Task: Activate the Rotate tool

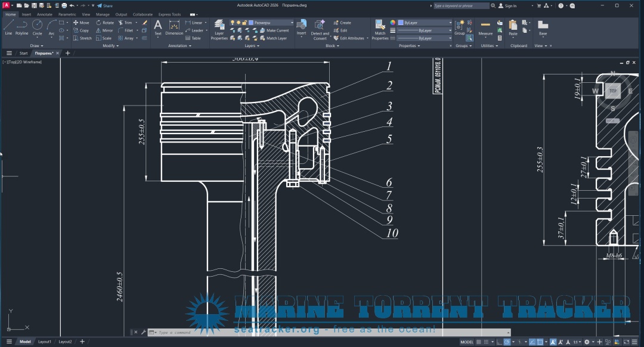Action: [x=105, y=23]
